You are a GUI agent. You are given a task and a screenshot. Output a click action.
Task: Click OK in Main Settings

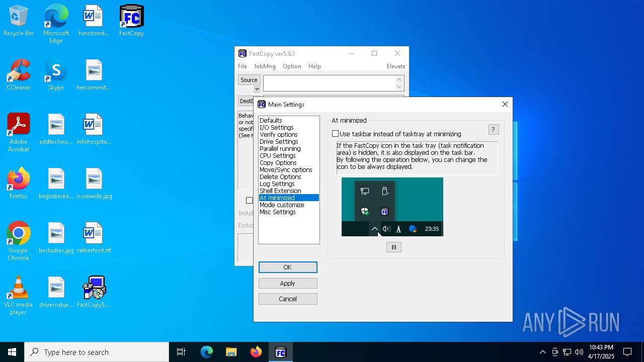point(288,267)
